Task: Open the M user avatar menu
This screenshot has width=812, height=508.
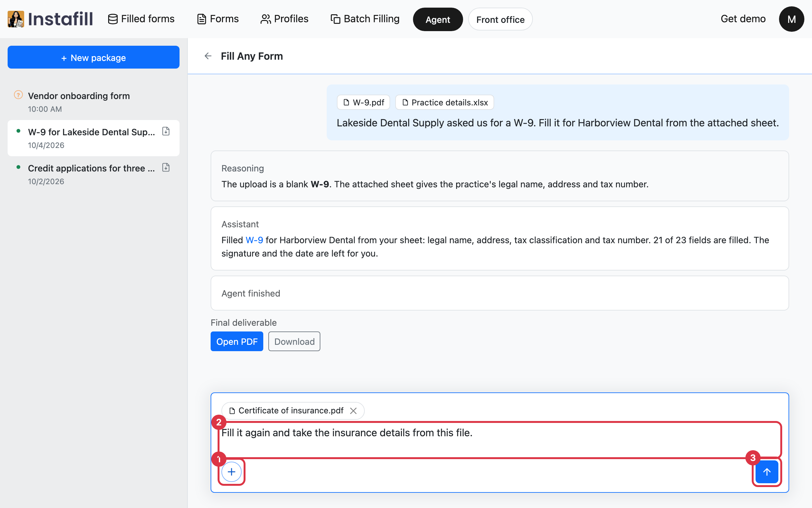Action: click(x=791, y=19)
